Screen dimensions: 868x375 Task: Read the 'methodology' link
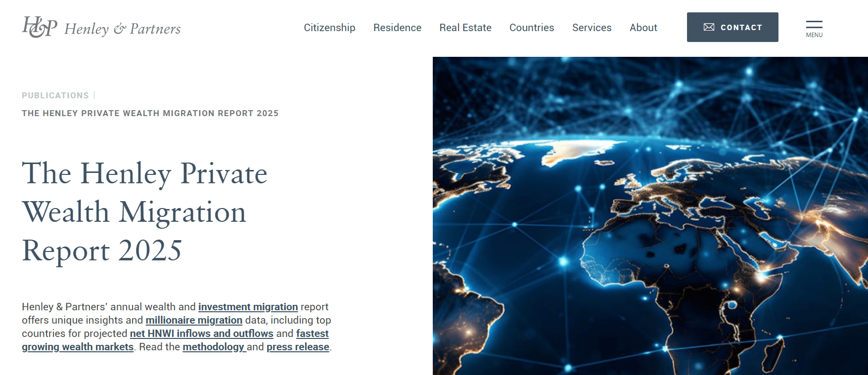tap(213, 347)
